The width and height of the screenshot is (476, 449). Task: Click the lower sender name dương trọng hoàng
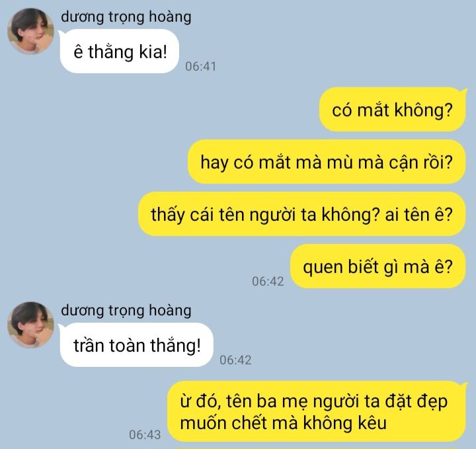126,310
